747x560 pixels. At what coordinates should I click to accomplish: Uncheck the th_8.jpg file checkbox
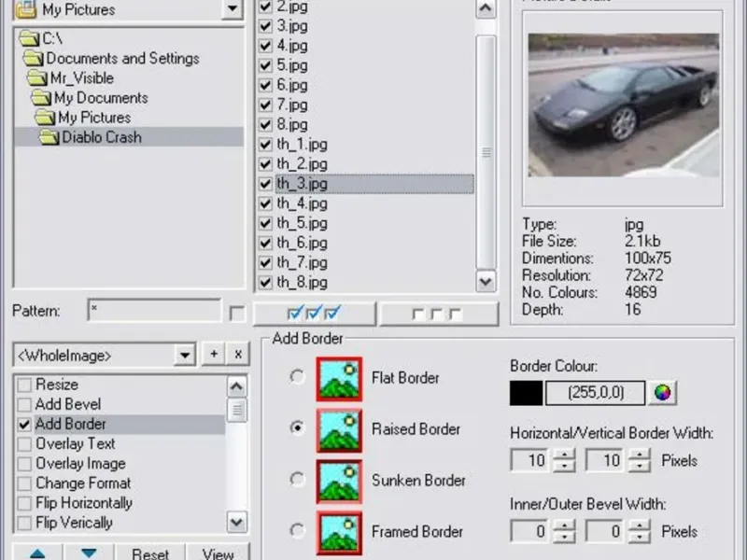coord(265,283)
